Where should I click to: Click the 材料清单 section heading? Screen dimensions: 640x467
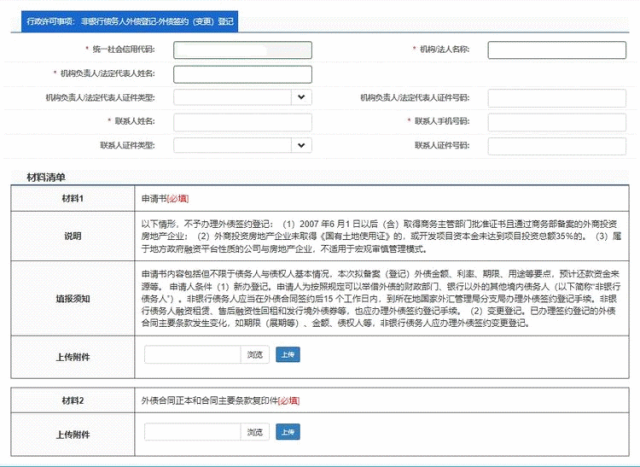tap(46, 178)
